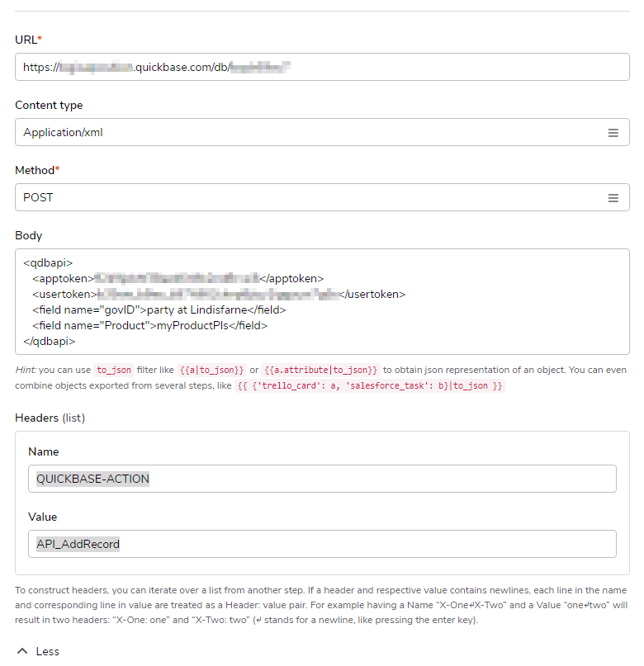This screenshot has width=644, height=666.
Task: Click the govID field line in Body
Action: click(x=159, y=309)
